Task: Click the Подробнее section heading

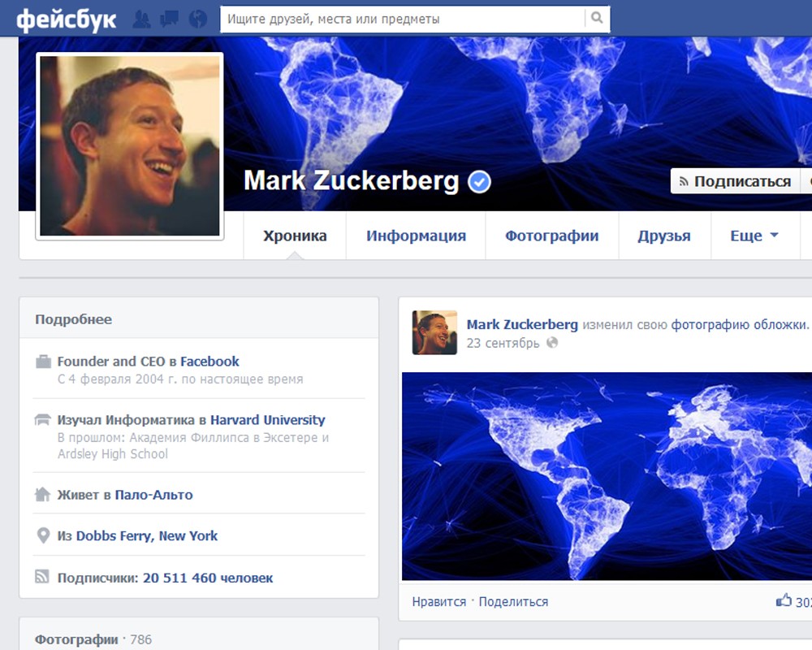Action: 74,319
